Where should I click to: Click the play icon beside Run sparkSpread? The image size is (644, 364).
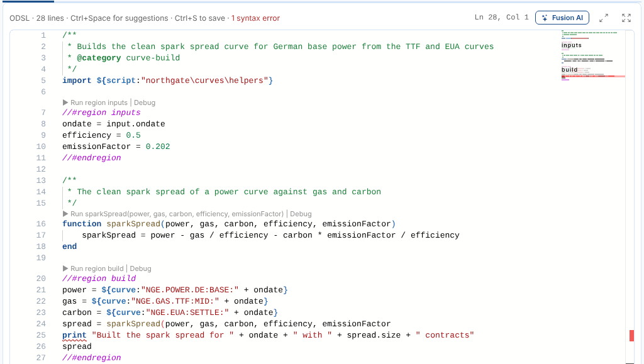[x=65, y=214]
